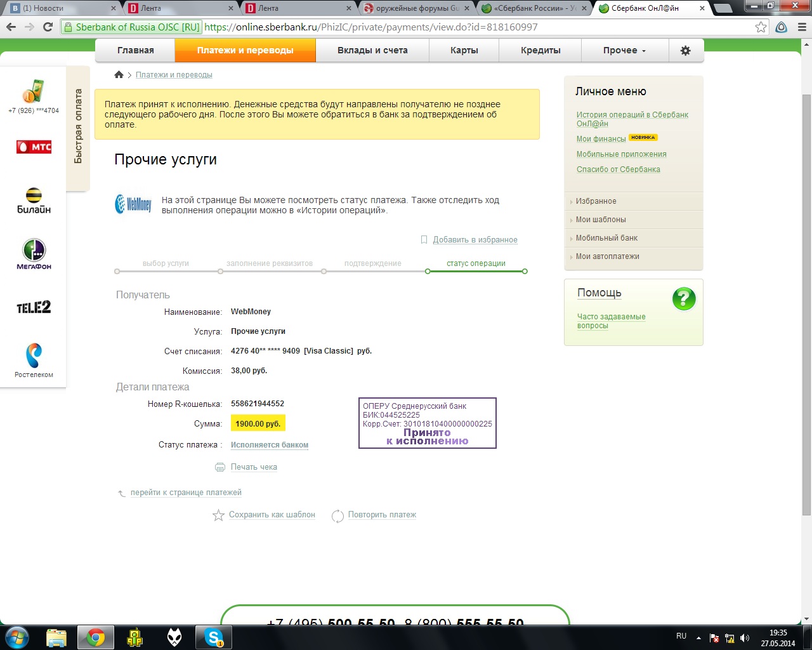Click the circular repeat icon for Повторить платеж
This screenshot has height=650, width=812.
point(337,516)
